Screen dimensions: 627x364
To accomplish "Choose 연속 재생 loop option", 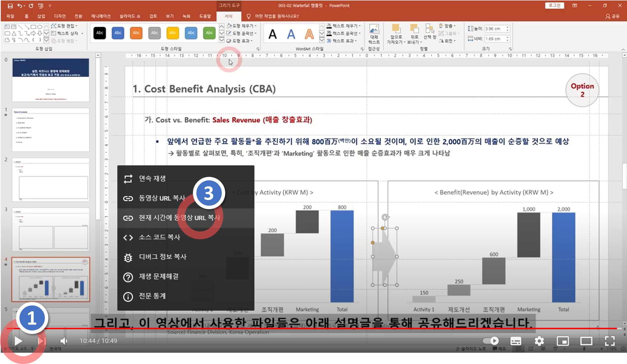I will [x=186, y=179].
